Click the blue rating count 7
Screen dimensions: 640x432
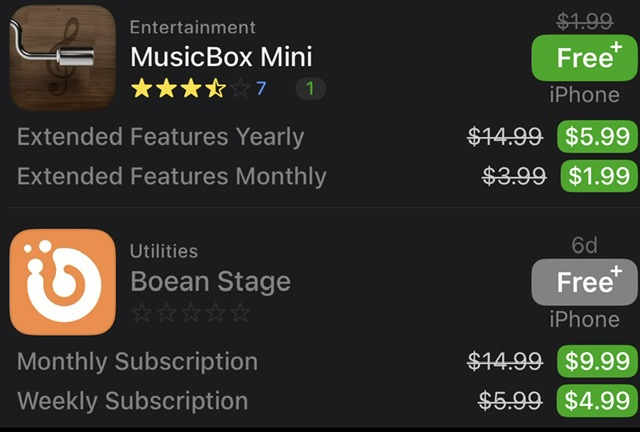[x=261, y=89]
